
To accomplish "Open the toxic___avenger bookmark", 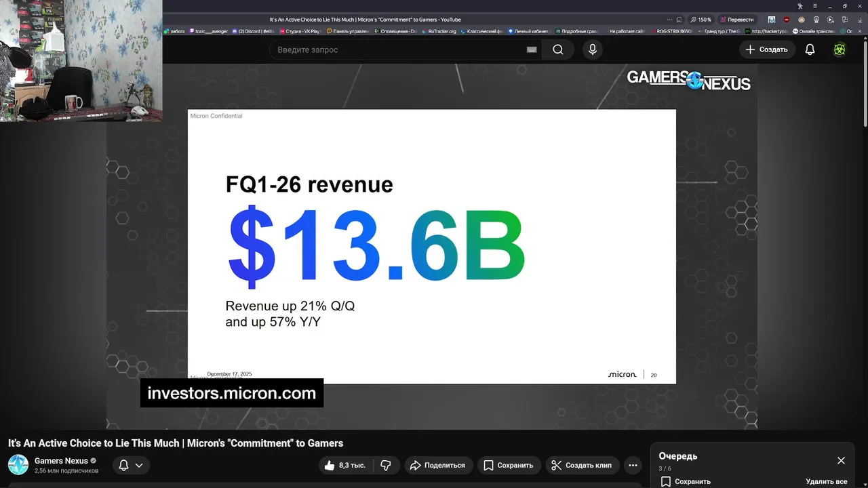I will (209, 31).
